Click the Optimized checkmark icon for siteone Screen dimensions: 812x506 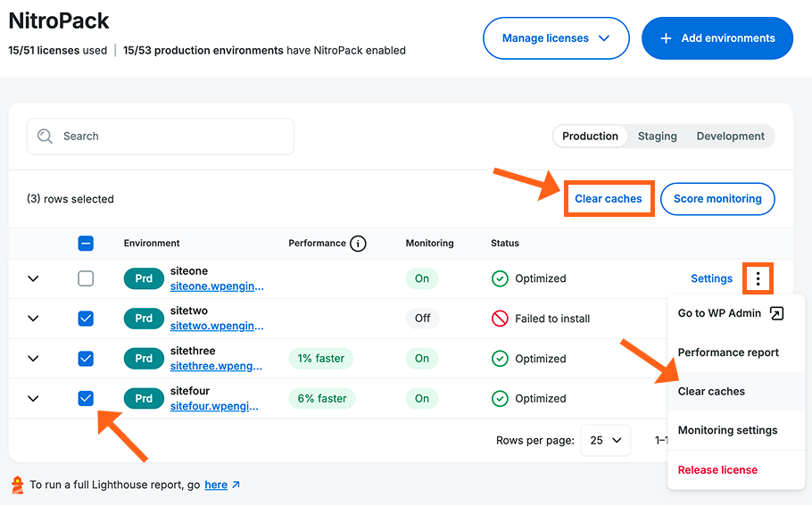click(x=500, y=278)
